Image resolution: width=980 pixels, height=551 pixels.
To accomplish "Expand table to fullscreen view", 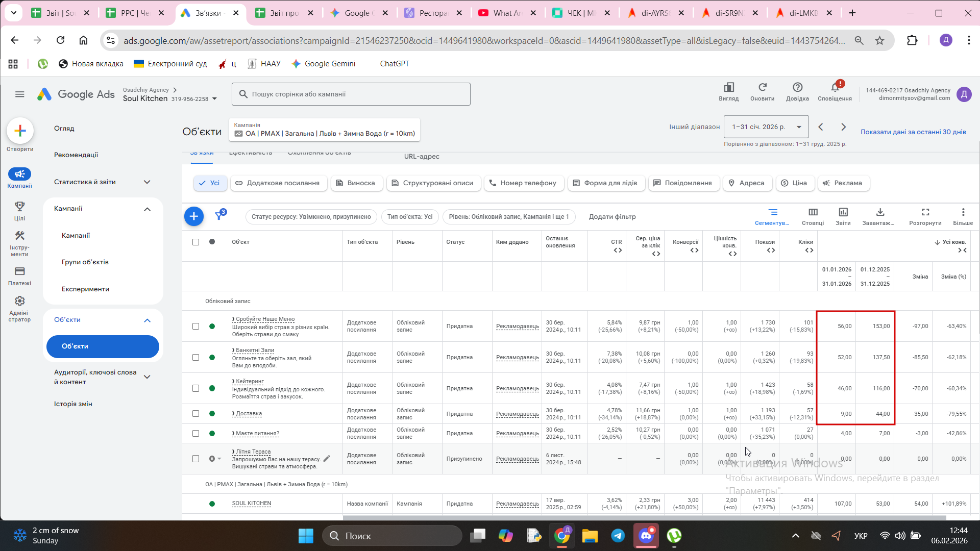I will 925,212.
